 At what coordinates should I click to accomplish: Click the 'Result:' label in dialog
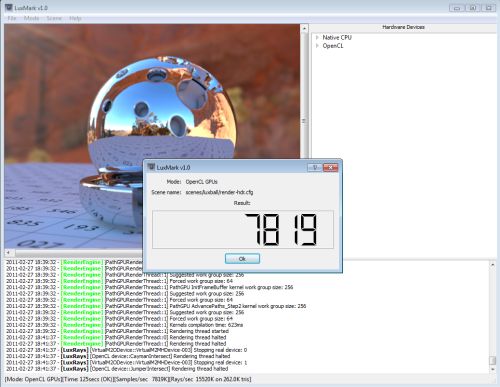tap(242, 203)
